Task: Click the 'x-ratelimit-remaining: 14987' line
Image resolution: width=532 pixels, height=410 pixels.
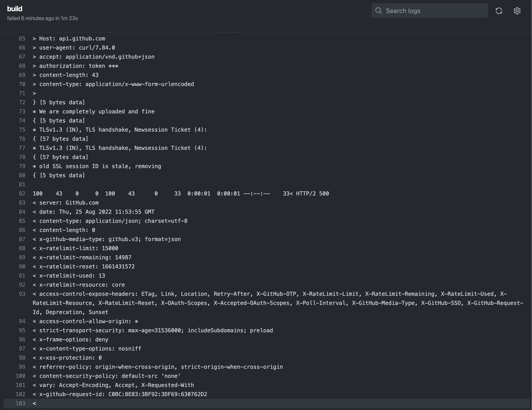Action: point(82,257)
